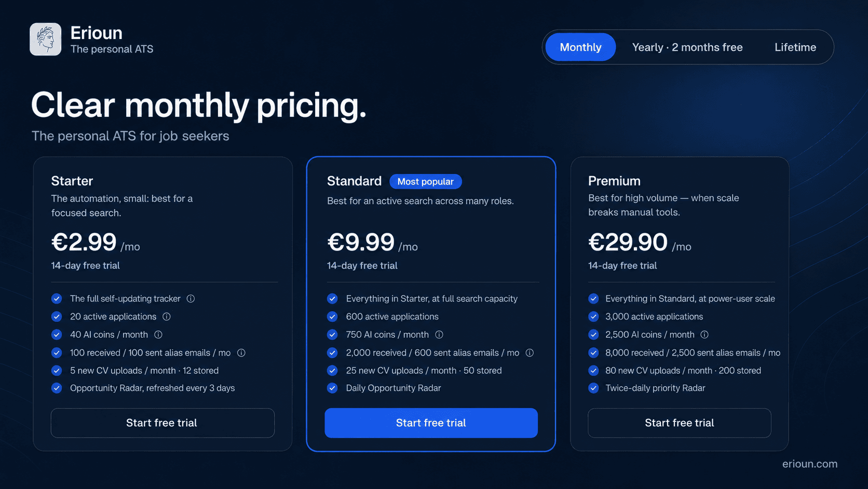
Task: Start free trial for Starter plan
Action: [162, 423]
